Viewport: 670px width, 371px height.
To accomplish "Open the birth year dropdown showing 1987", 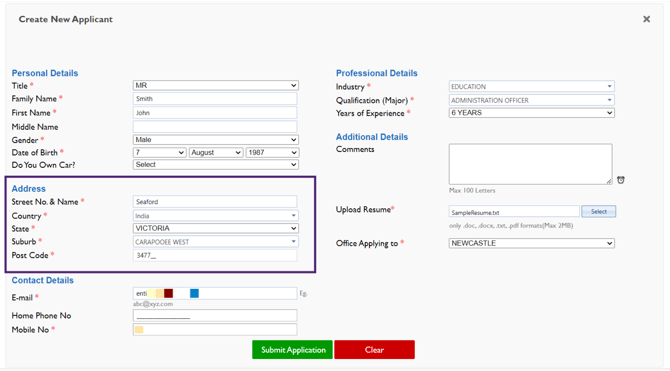I will click(272, 153).
